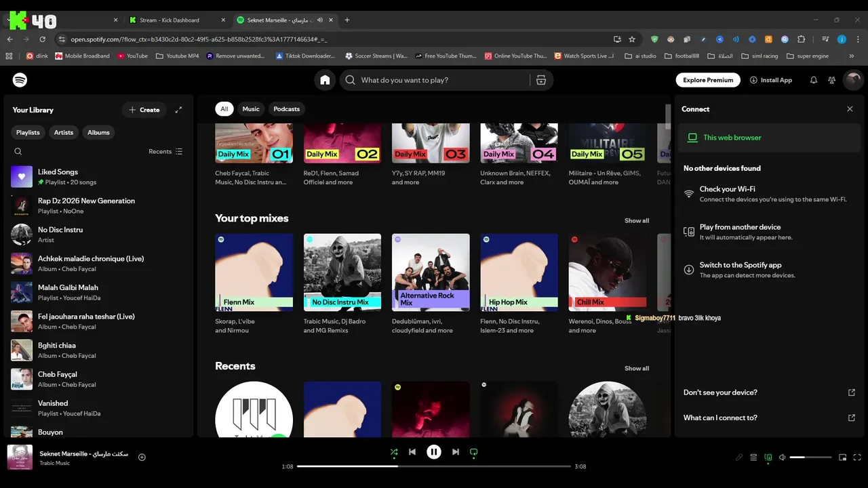Open the siml racing bookmarks folder

[x=759, y=56]
